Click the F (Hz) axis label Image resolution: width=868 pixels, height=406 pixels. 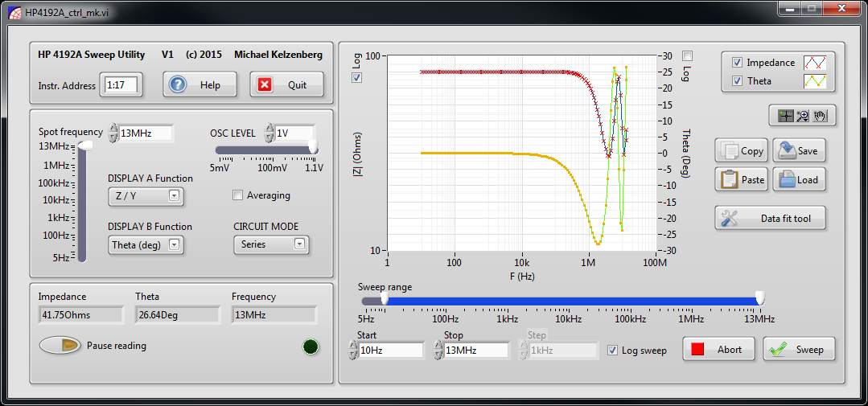pos(522,275)
